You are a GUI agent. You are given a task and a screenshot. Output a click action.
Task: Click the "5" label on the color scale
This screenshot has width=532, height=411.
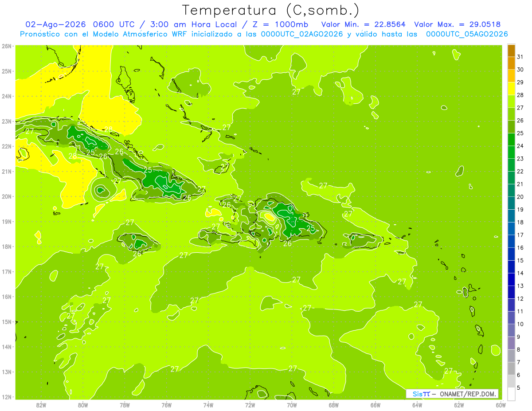(x=518, y=388)
